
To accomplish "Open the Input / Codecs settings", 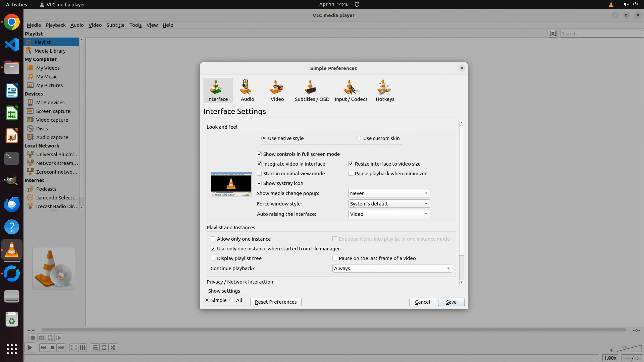I will coord(351,90).
